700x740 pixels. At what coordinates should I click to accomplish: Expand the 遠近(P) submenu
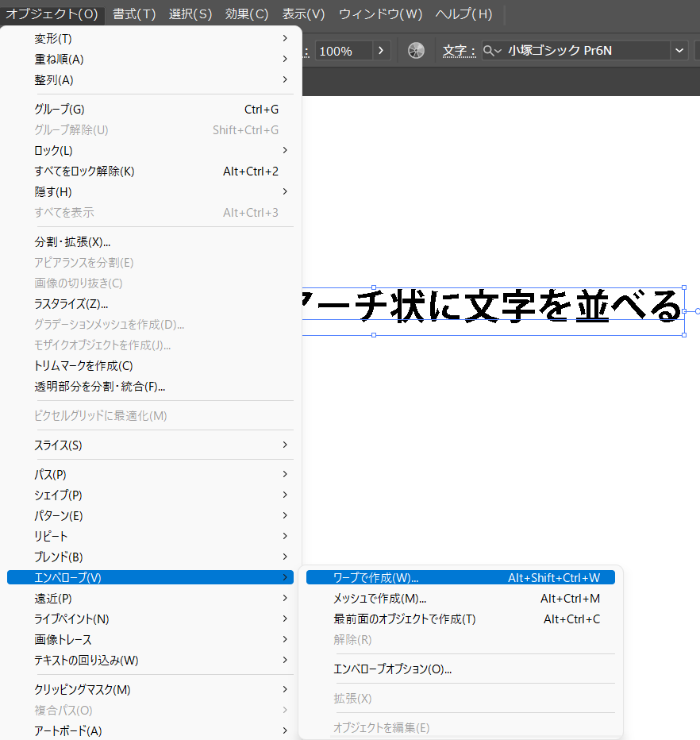(151, 599)
